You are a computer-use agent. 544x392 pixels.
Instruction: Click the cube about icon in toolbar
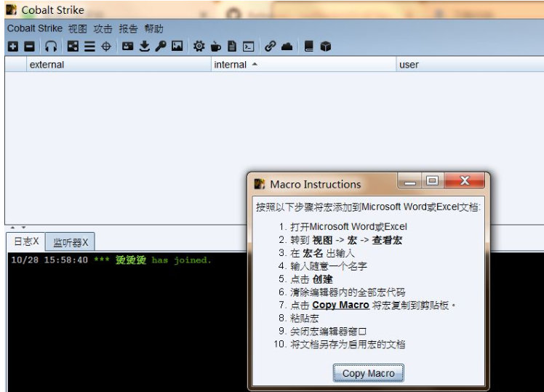(x=325, y=46)
